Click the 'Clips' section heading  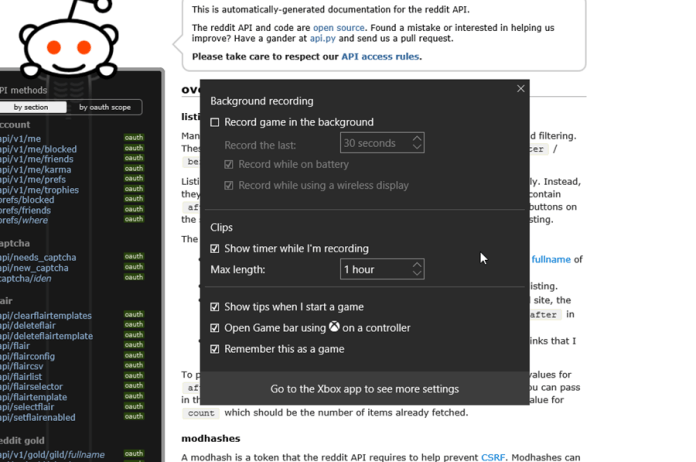point(221,228)
